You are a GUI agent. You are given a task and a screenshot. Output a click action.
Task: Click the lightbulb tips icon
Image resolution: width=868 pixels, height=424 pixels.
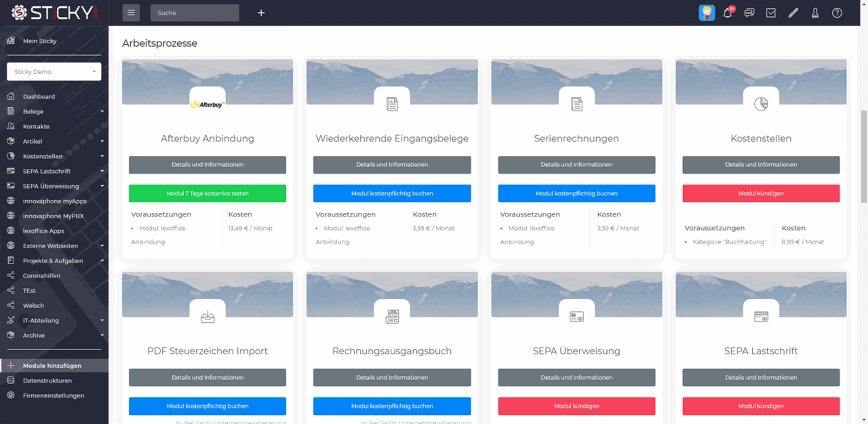click(707, 13)
